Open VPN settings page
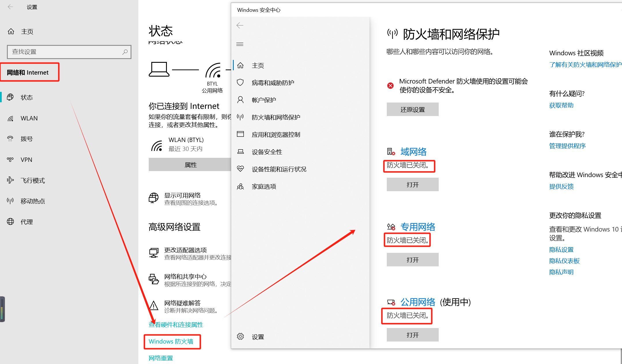Screen dimensions: 622x364 click(x=26, y=160)
